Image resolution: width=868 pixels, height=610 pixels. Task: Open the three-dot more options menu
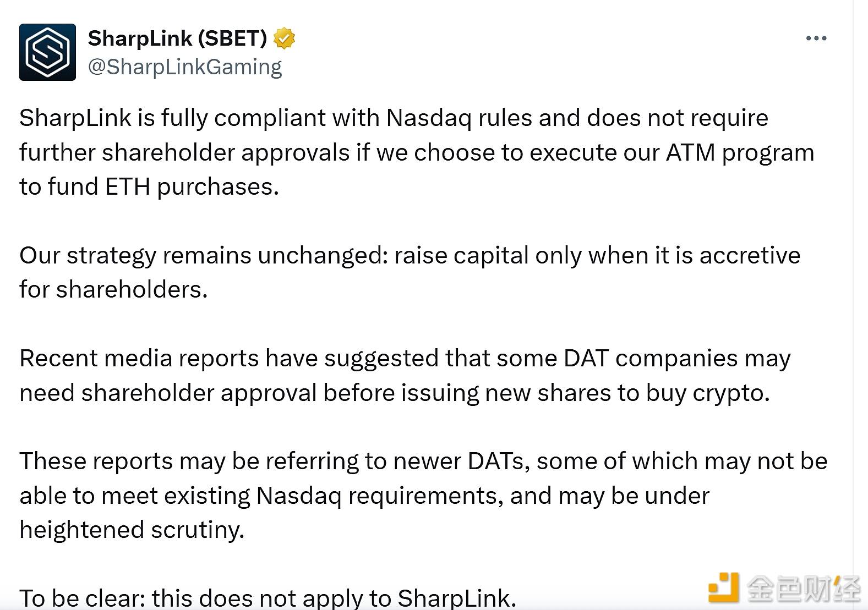click(x=816, y=39)
